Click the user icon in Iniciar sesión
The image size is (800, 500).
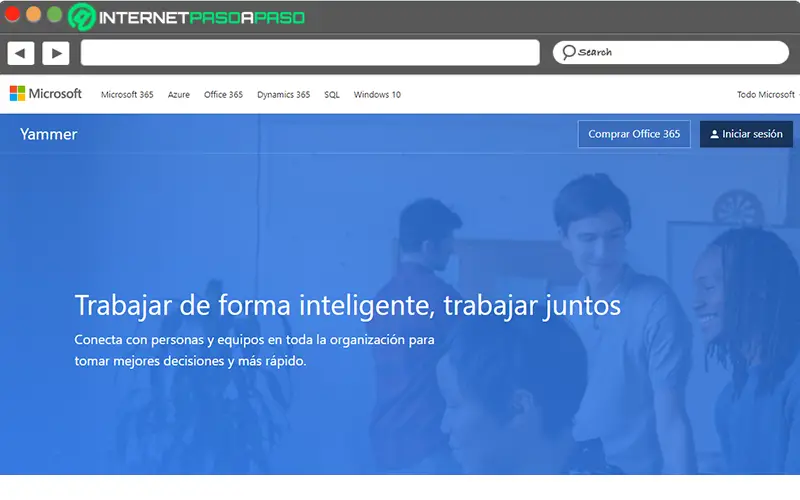[x=714, y=134]
